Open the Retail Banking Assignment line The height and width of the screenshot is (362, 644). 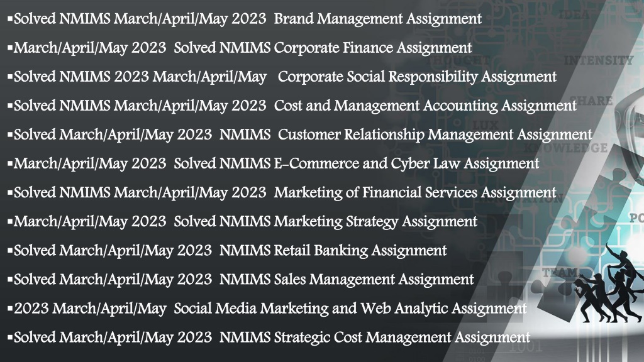pos(227,251)
